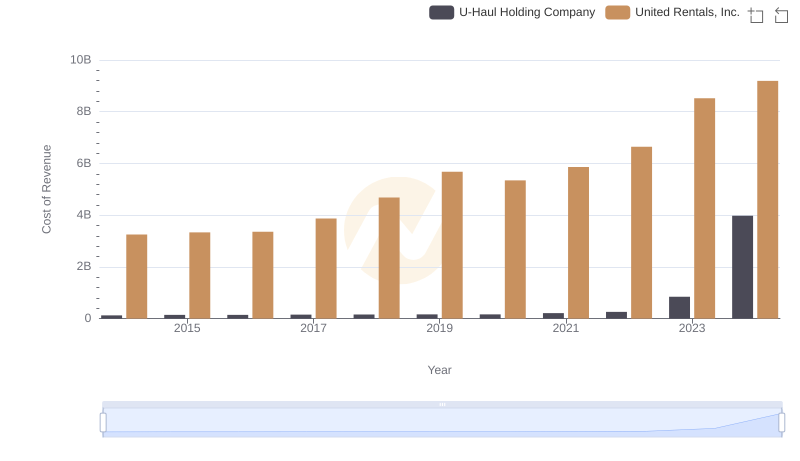This screenshot has height=461, width=800.
Task: Click the United Rentals bar for 2023
Action: 704,209
